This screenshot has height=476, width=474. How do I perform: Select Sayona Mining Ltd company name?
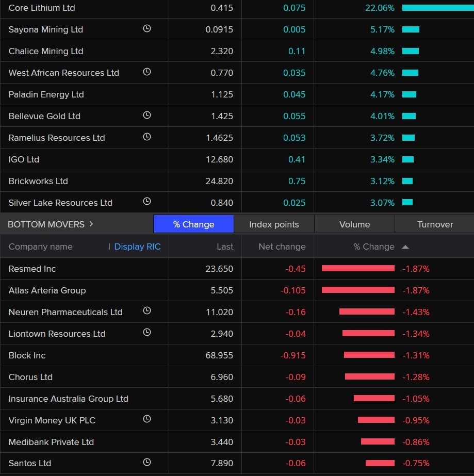click(x=45, y=29)
